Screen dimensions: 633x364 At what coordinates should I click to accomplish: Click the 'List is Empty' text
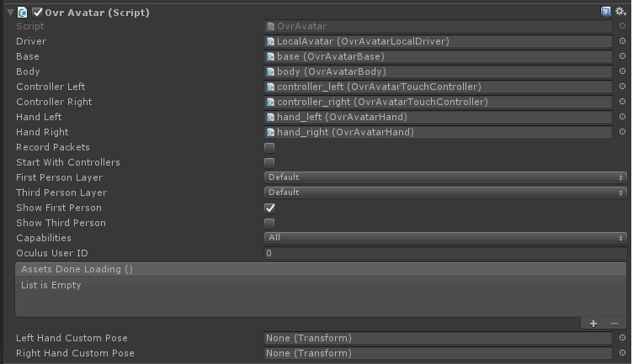tap(51, 285)
